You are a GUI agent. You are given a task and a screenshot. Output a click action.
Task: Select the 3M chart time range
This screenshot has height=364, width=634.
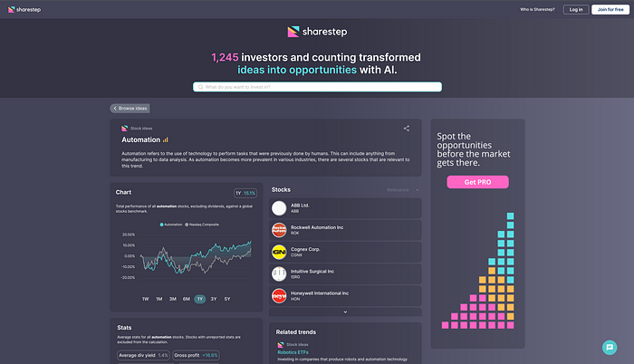coord(173,299)
